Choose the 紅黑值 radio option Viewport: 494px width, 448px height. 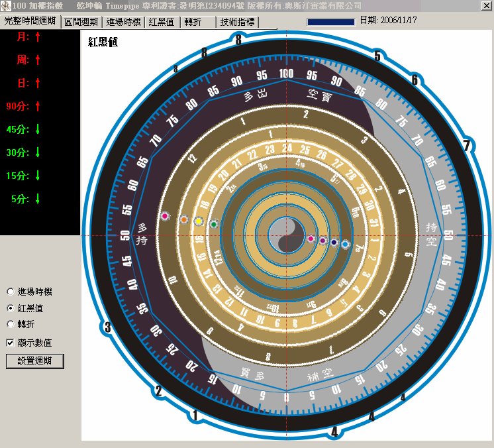pyautogui.click(x=10, y=308)
